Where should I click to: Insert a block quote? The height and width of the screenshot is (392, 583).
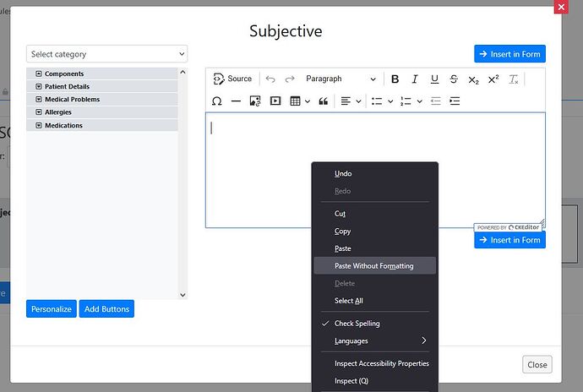tap(323, 101)
